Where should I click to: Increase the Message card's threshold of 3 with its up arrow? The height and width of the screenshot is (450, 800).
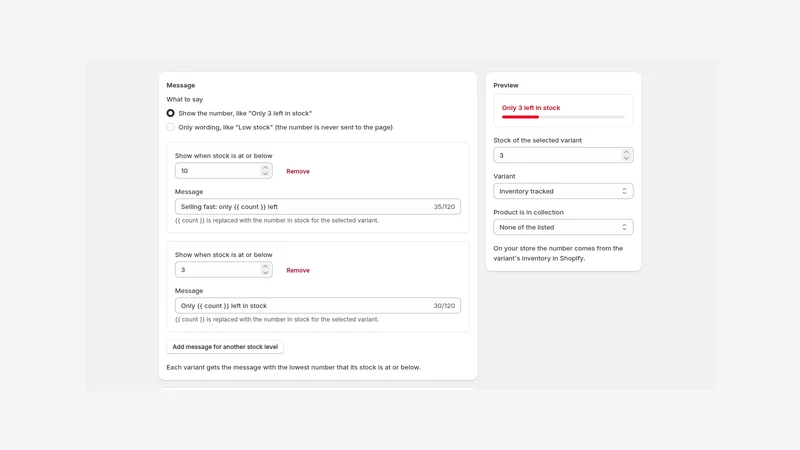click(265, 266)
